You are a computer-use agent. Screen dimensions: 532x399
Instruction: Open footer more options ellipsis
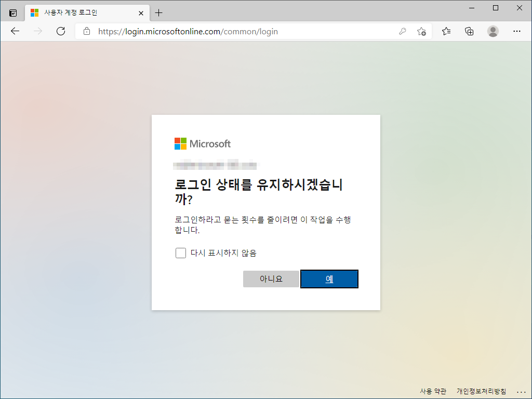(x=521, y=392)
